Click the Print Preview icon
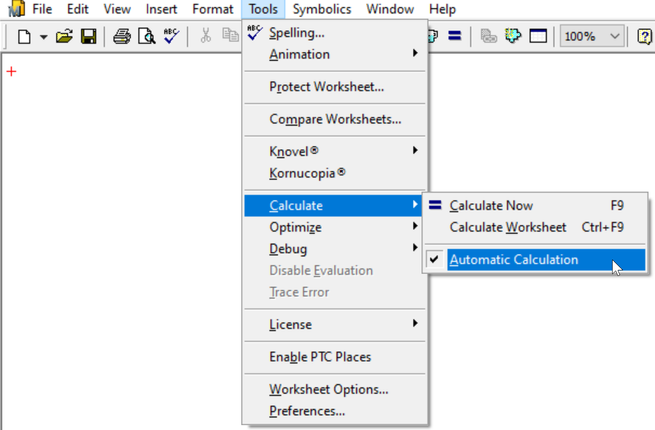The width and height of the screenshot is (655, 430). 146,37
